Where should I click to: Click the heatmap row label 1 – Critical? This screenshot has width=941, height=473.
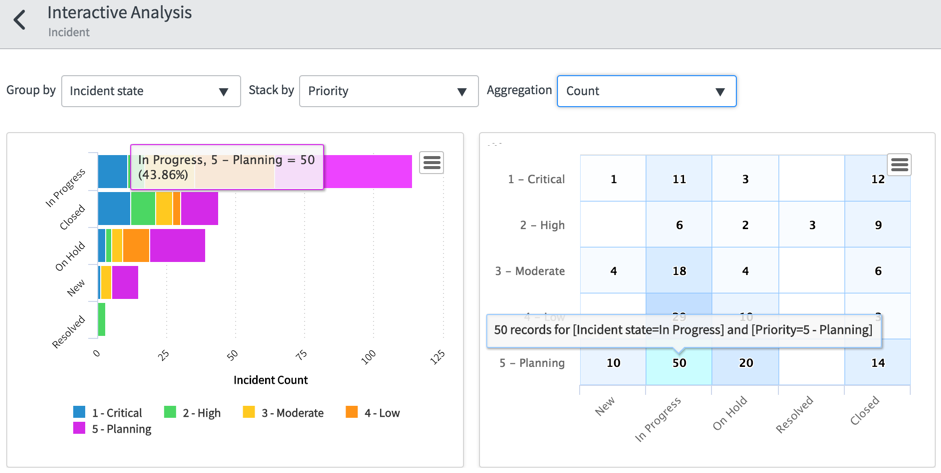coord(536,179)
